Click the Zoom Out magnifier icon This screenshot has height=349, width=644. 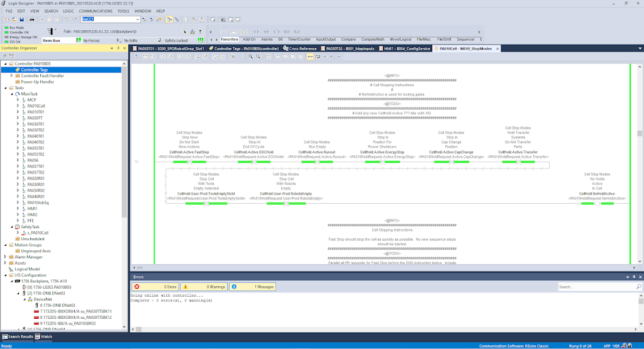tap(258, 57)
